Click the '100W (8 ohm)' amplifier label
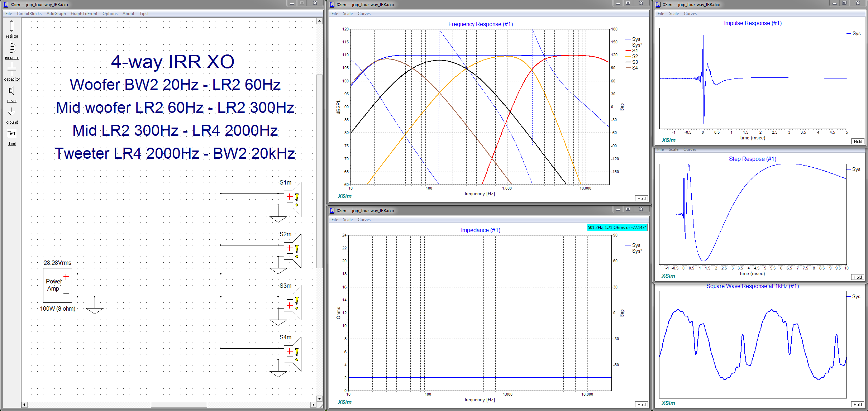Viewport: 868px width, 411px height. (x=58, y=309)
